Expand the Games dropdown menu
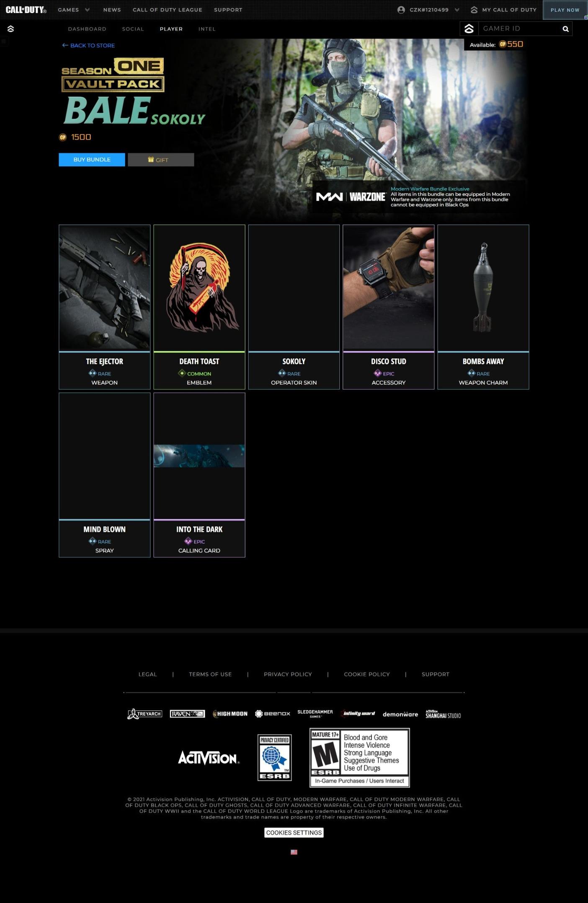Screen dimensions: 588x903 point(74,10)
